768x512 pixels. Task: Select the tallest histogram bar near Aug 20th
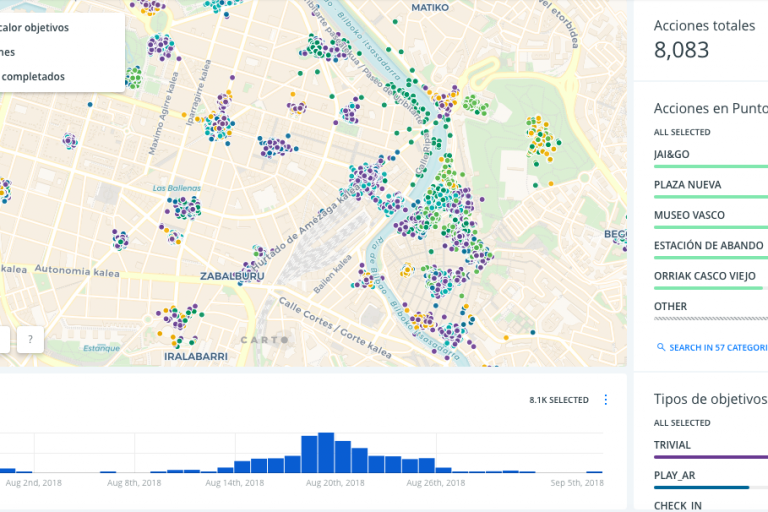tap(325, 452)
